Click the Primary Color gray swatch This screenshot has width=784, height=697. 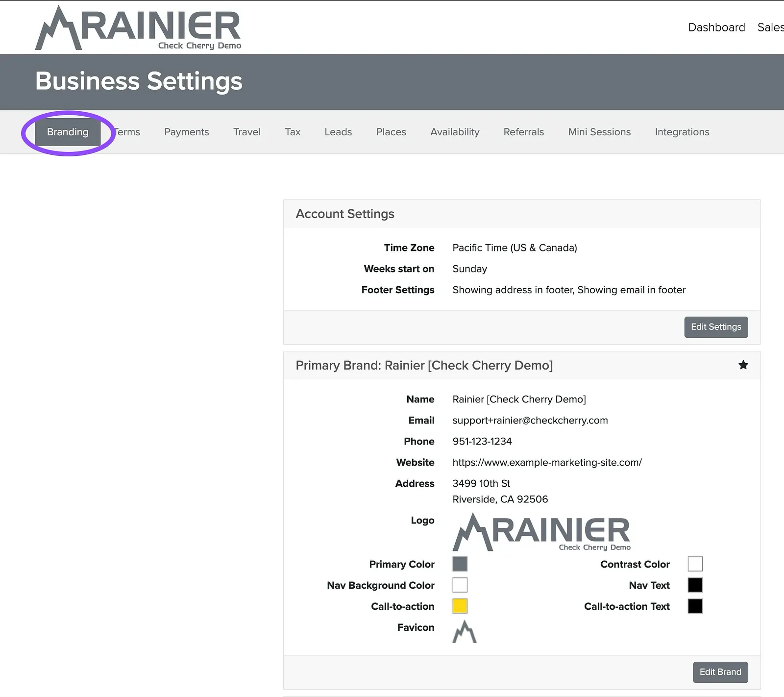tap(460, 564)
